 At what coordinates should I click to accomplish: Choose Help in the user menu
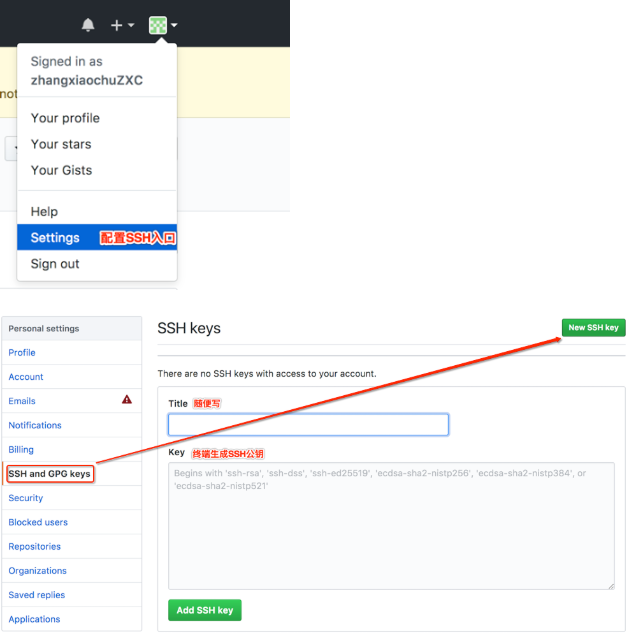[44, 211]
